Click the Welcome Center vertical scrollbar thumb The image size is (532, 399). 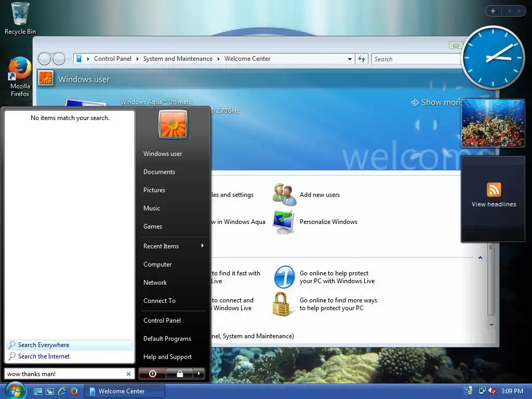click(491, 280)
